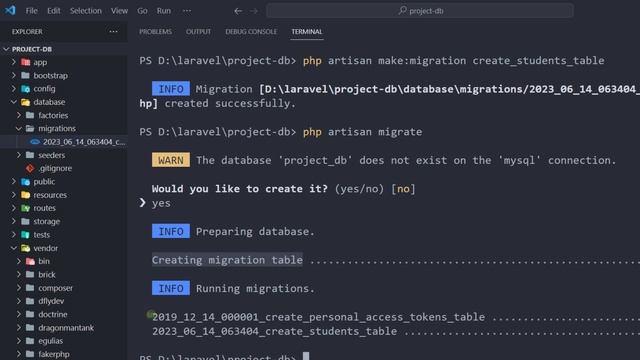Image resolution: width=640 pixels, height=360 pixels.
Task: Collapse the PROJECT-DB root section
Action: click(x=6, y=49)
